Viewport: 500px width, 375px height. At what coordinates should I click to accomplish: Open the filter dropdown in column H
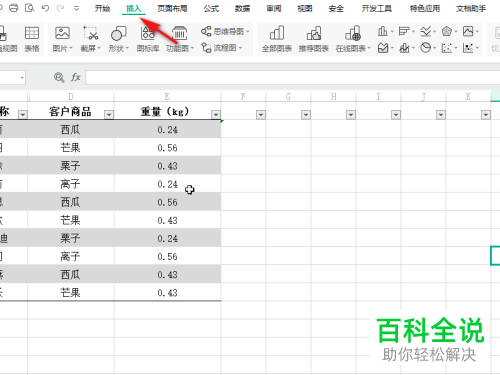[351, 115]
